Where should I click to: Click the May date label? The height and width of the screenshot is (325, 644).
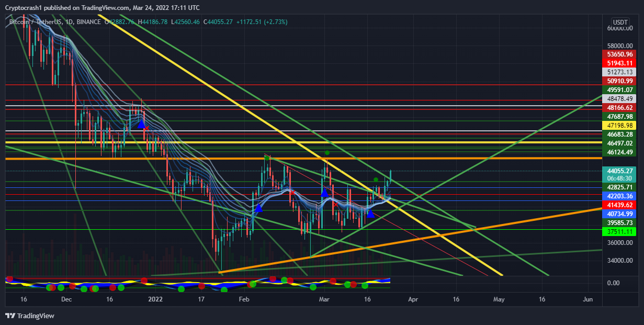499,300
